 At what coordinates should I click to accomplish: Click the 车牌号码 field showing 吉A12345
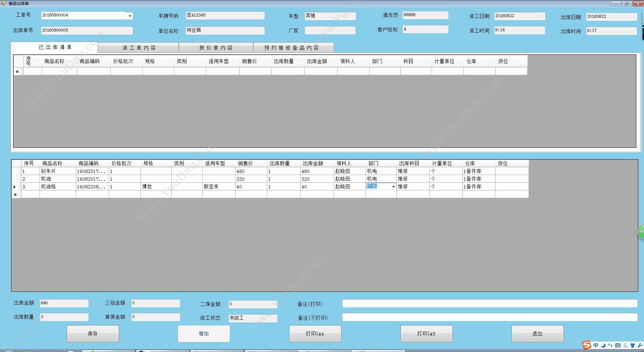(225, 15)
